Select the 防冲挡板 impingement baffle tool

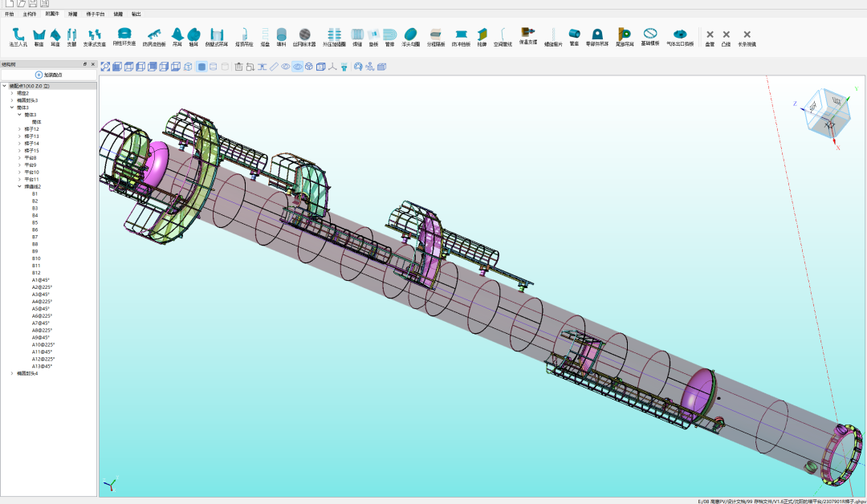(461, 38)
